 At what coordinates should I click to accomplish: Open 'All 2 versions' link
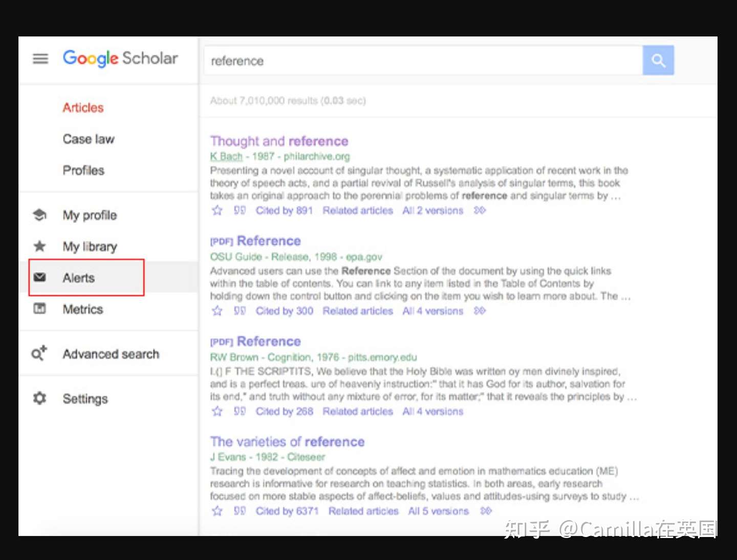pyautogui.click(x=432, y=210)
